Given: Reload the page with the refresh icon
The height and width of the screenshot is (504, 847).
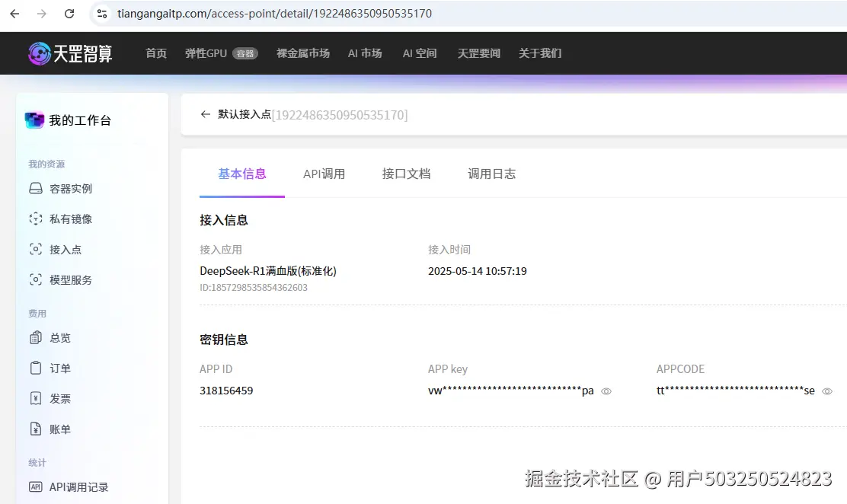Looking at the screenshot, I should tap(69, 13).
